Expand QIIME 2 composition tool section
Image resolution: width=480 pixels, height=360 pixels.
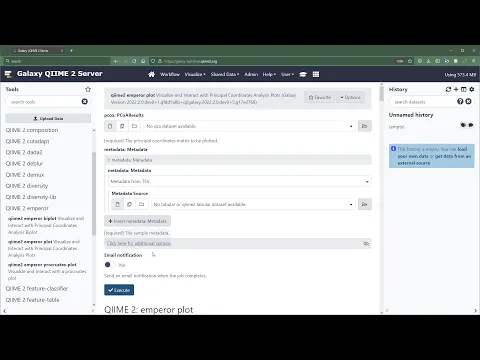32,130
